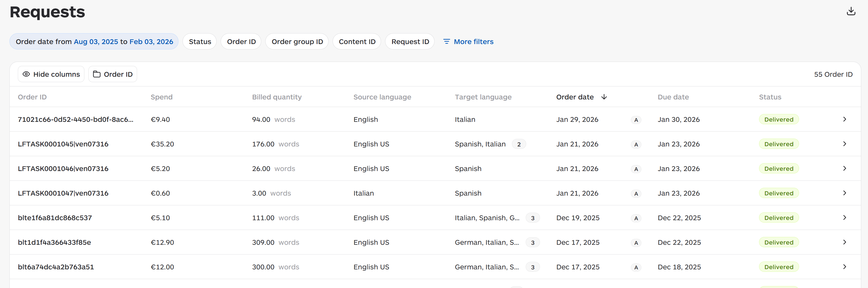Image resolution: width=868 pixels, height=288 pixels.
Task: Click the Aug 03, 2025 start date
Action: pos(96,41)
